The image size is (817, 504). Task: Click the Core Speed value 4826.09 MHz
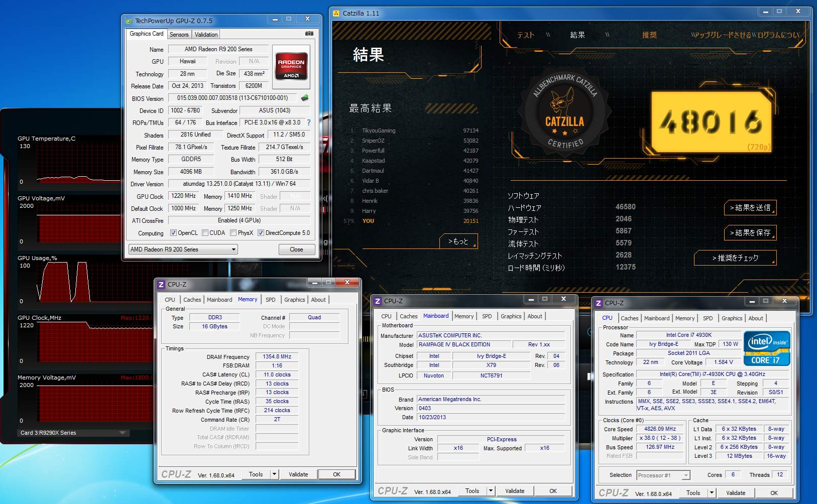(660, 429)
